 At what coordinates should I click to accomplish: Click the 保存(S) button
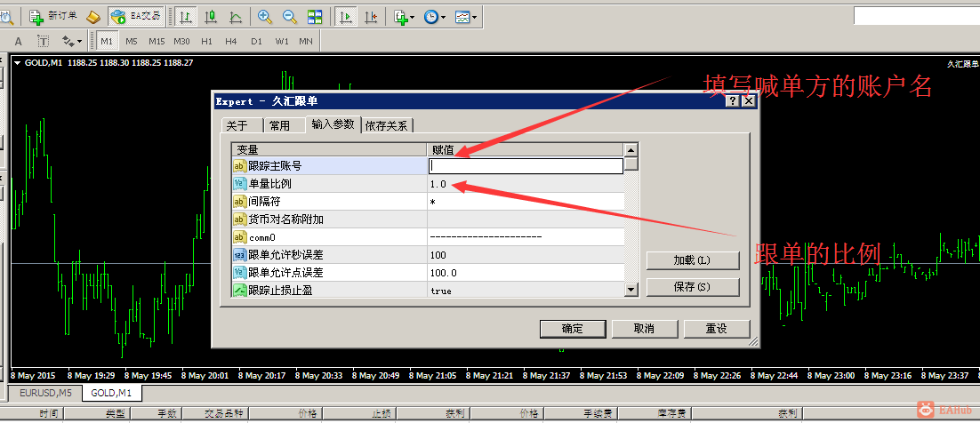[693, 287]
